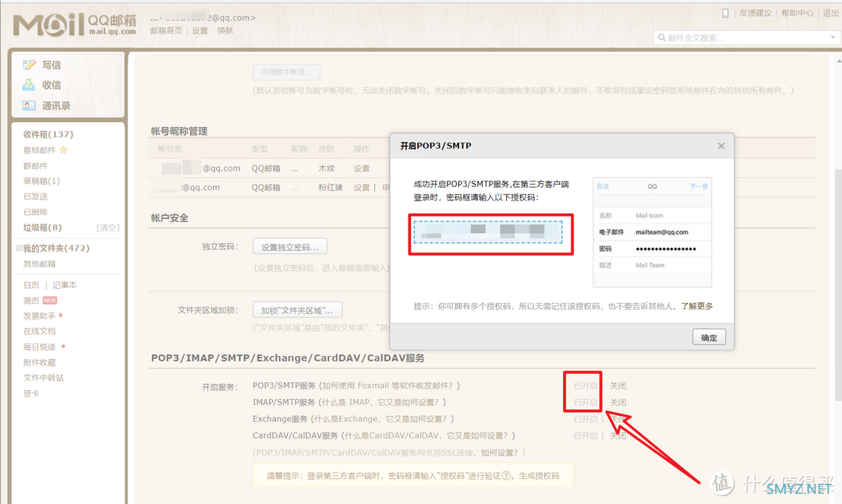Open 贺卡 in sidebar
The image size is (842, 504).
coord(31,393)
